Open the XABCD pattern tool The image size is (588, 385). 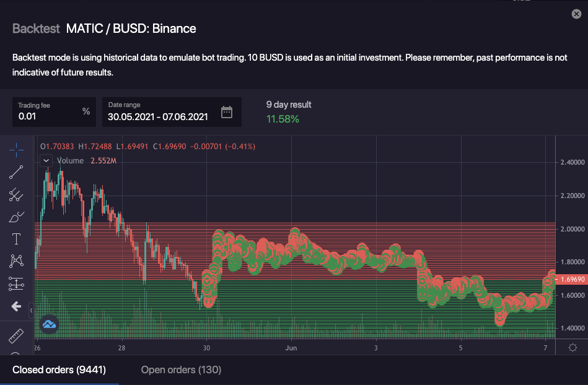(16, 261)
